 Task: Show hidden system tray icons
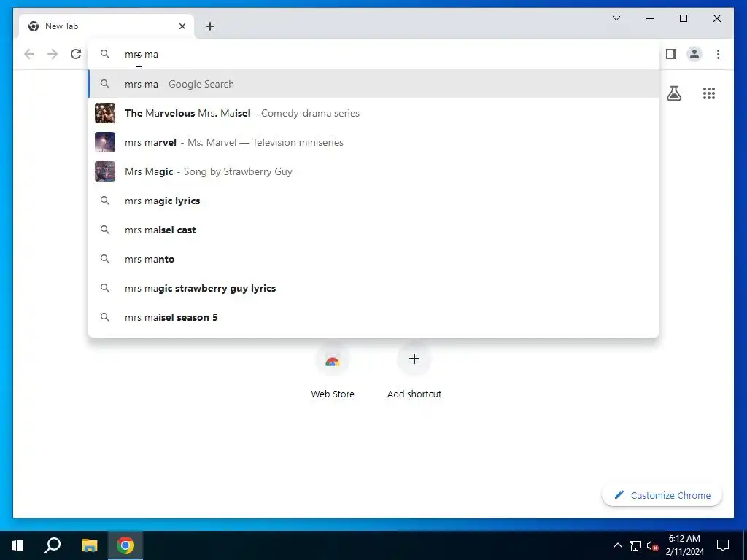point(617,545)
